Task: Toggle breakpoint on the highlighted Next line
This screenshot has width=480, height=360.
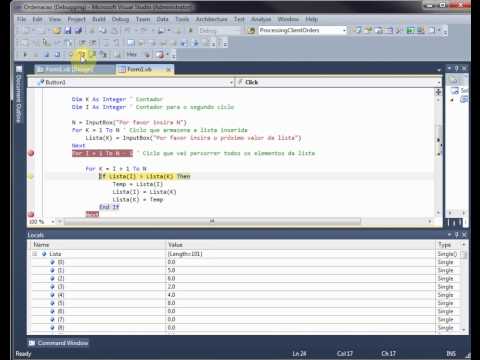Action: (31, 214)
